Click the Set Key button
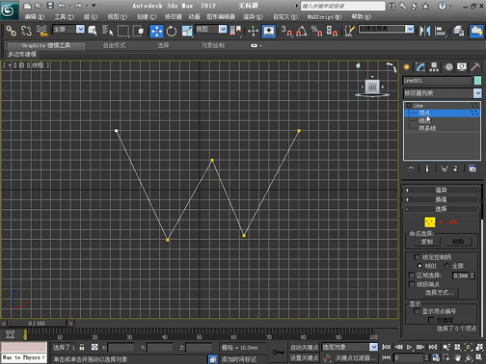Screen dimensions: 486x364 (x=304, y=358)
